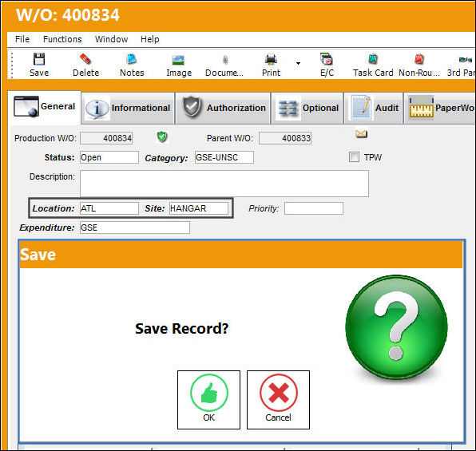Click the Status label

59,157
